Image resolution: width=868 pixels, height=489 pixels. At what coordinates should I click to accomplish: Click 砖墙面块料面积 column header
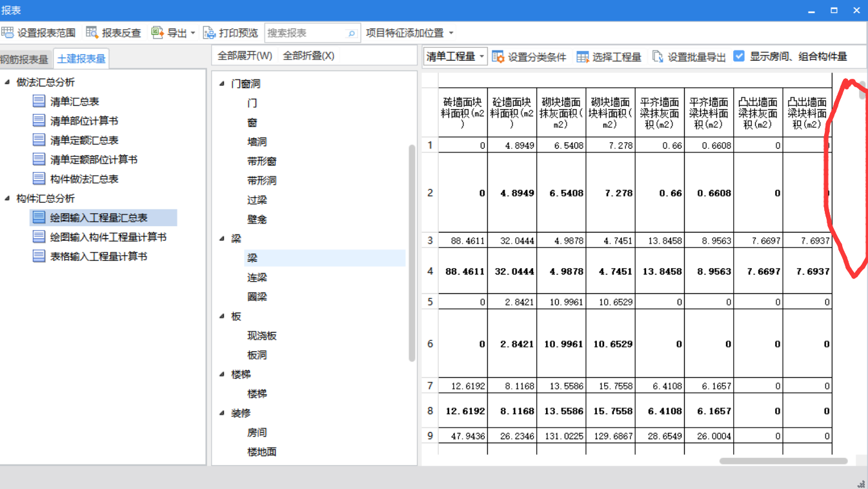coord(463,113)
